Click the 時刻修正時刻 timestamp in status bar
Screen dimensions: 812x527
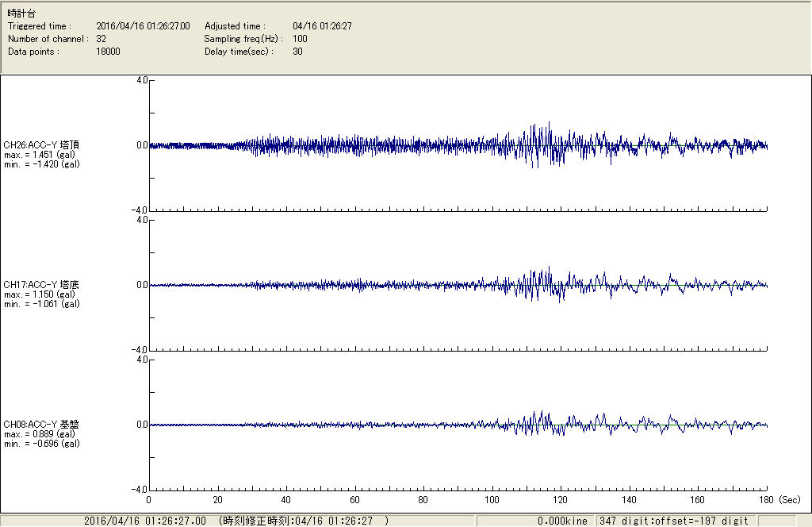click(304, 521)
